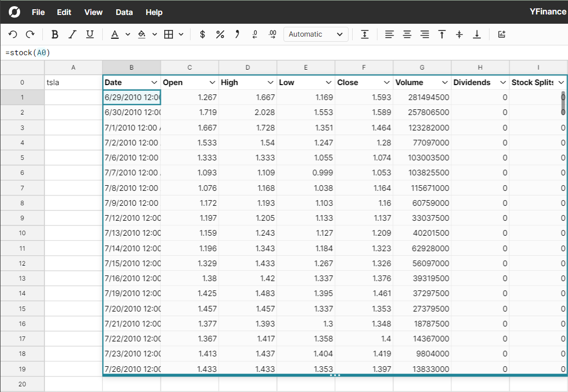Center align text horizontally
This screenshot has height=392, width=568.
click(x=407, y=34)
